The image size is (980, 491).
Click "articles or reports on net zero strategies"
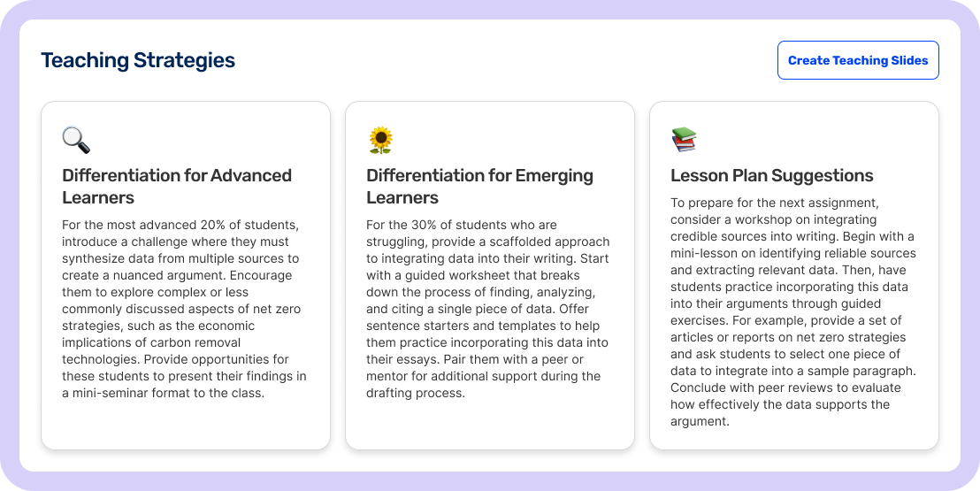tap(787, 337)
